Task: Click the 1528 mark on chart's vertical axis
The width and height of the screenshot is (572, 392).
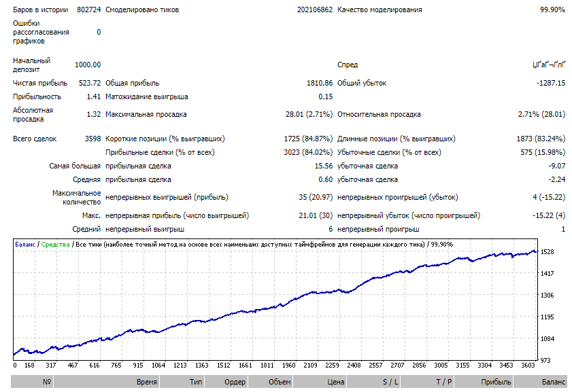Action: tap(547, 252)
